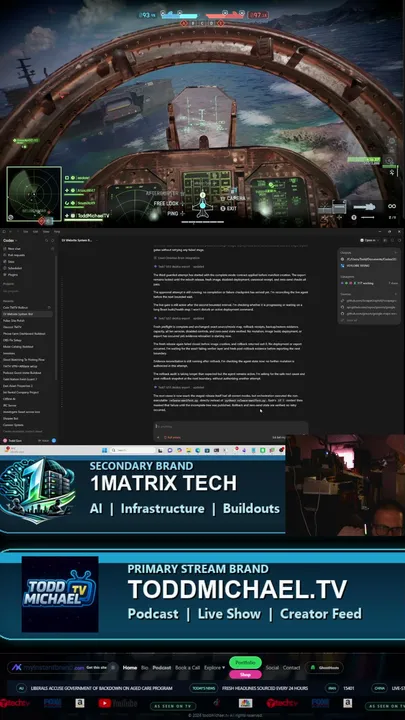Screen dimensions: 405x720
Task: Open the subagents working status row
Action: [370, 283]
